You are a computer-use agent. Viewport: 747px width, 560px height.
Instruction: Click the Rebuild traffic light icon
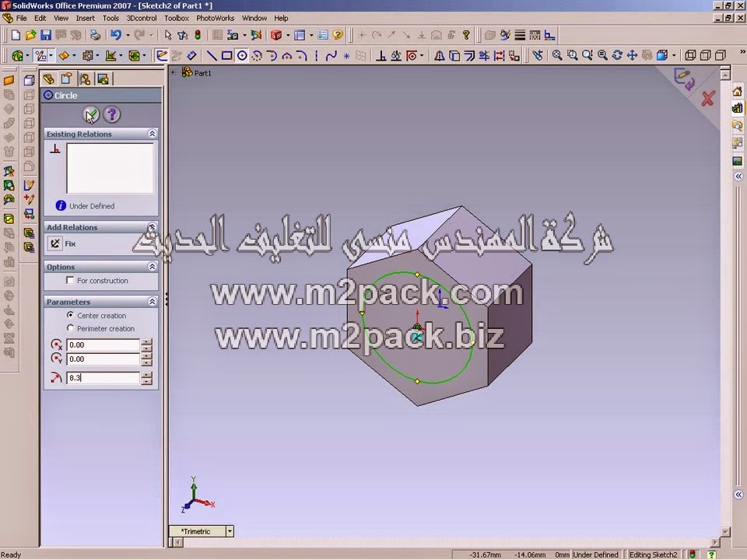click(x=197, y=35)
